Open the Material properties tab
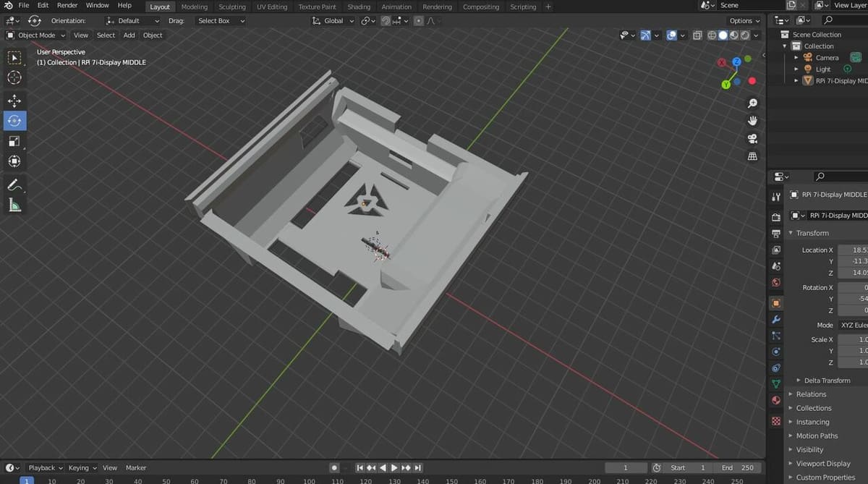The image size is (868, 484). pos(776,400)
